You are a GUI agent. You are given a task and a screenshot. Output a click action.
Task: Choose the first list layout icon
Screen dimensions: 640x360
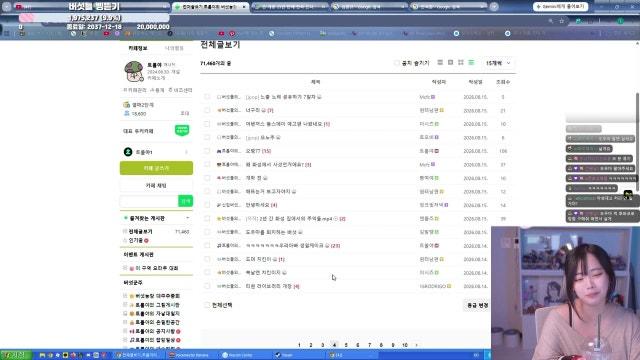tap(440, 63)
